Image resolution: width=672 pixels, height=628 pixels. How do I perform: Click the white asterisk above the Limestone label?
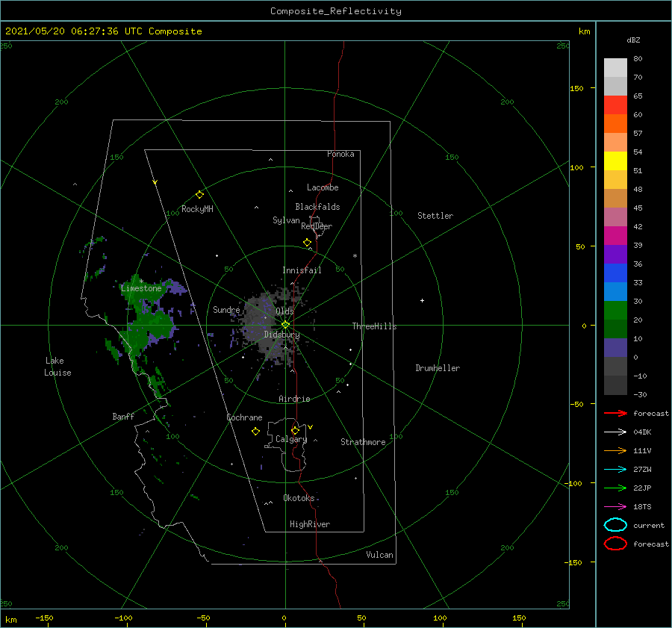coord(141,282)
